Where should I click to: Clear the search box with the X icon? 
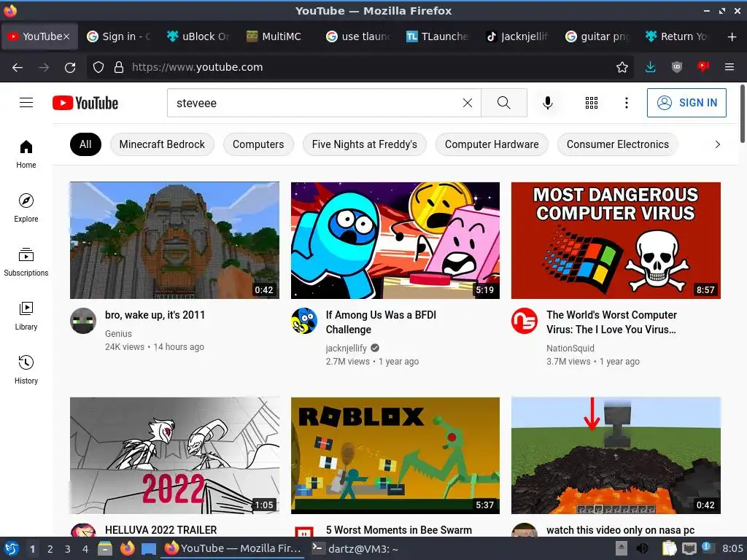pos(468,103)
